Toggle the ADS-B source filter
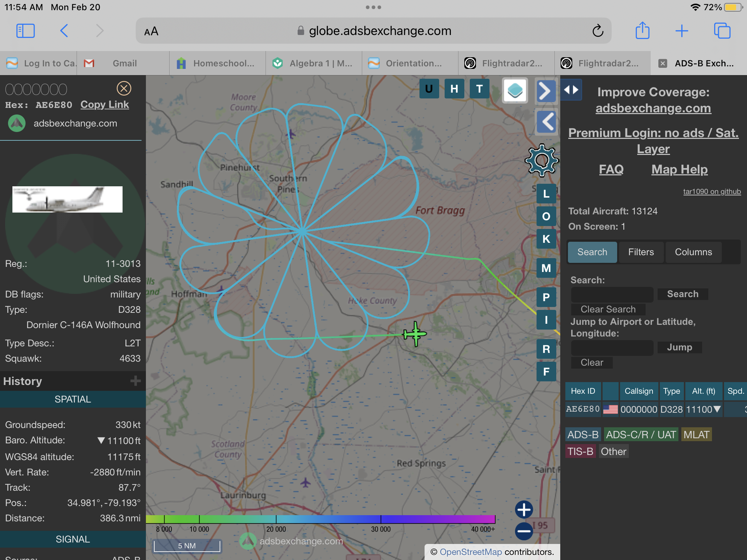This screenshot has width=747, height=560. coord(583,435)
